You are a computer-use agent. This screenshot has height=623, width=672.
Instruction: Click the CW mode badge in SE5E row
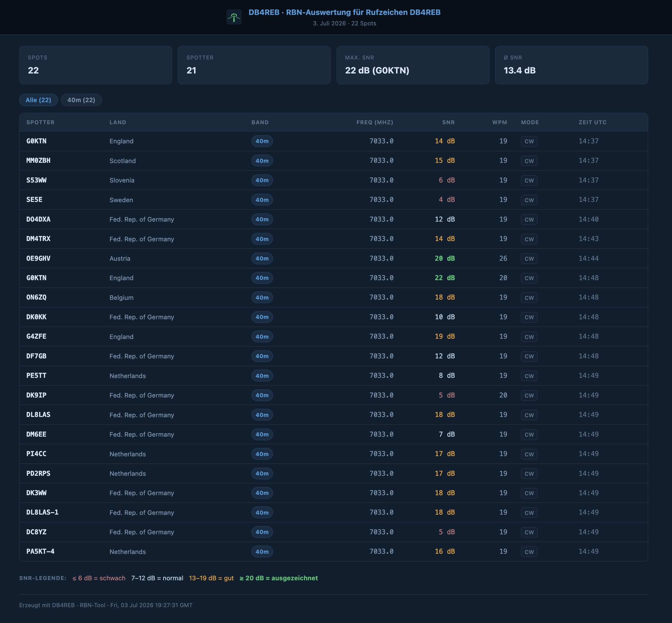529,200
